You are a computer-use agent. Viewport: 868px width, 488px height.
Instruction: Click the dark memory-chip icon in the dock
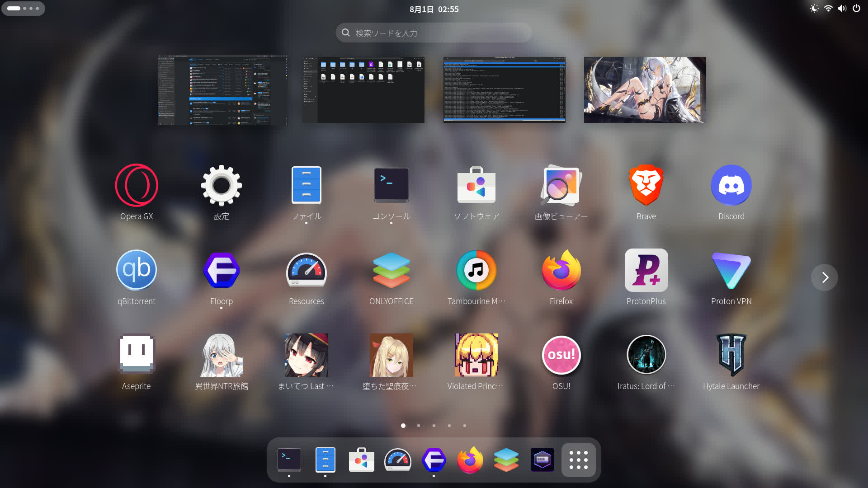pos(542,460)
